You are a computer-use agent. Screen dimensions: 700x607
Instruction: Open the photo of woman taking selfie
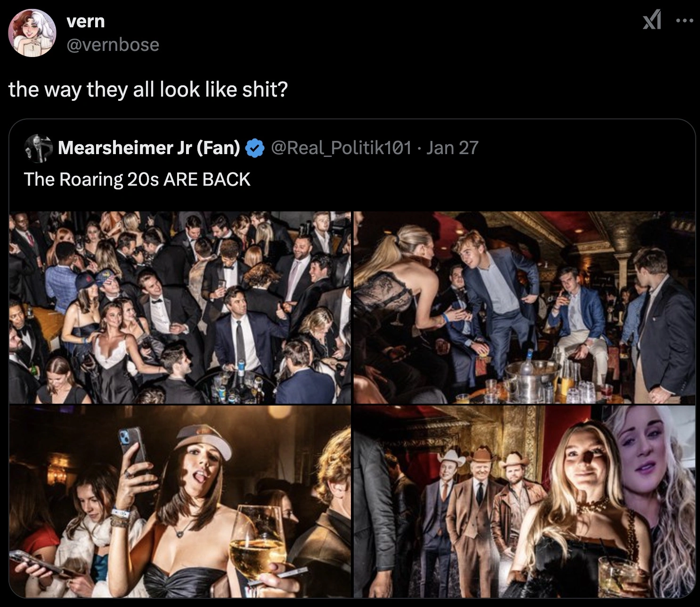[180, 502]
